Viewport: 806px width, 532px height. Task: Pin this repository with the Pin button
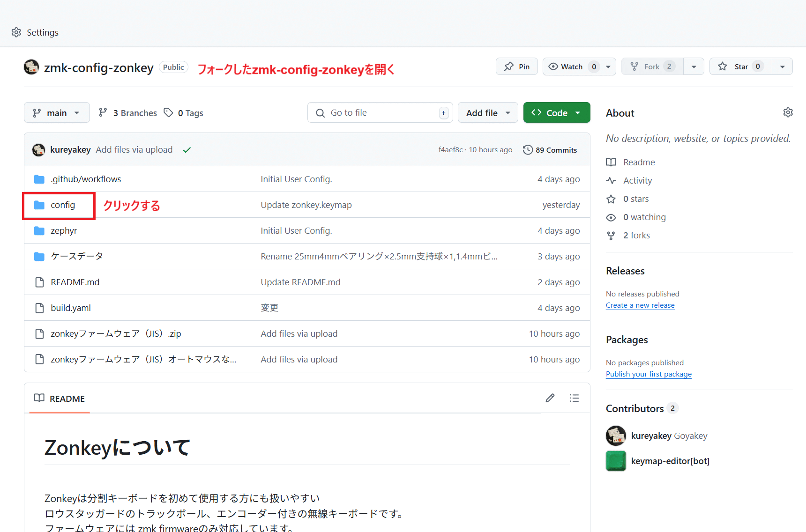(x=517, y=66)
